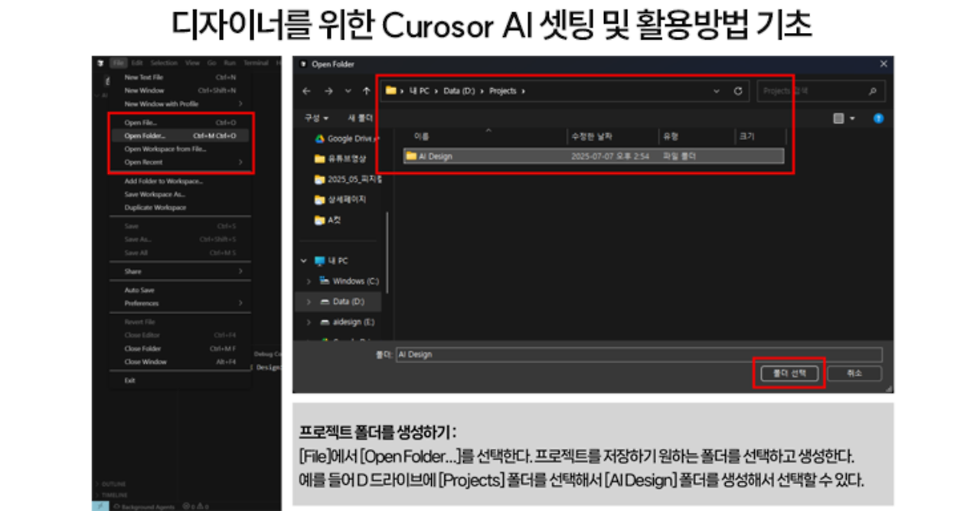Viewport: 980px width, 511px height.
Task: Click Projects in the address breadcrumb
Action: pyautogui.click(x=502, y=90)
